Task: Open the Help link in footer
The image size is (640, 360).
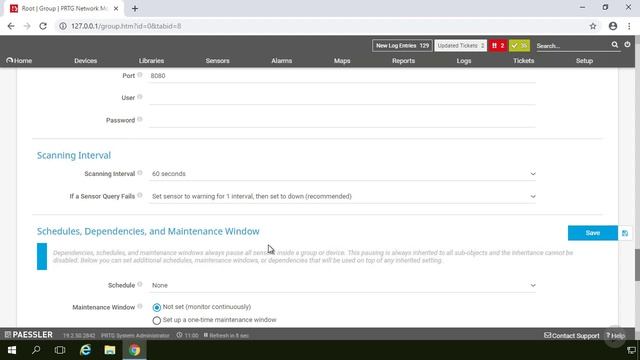Action: coord(616,336)
